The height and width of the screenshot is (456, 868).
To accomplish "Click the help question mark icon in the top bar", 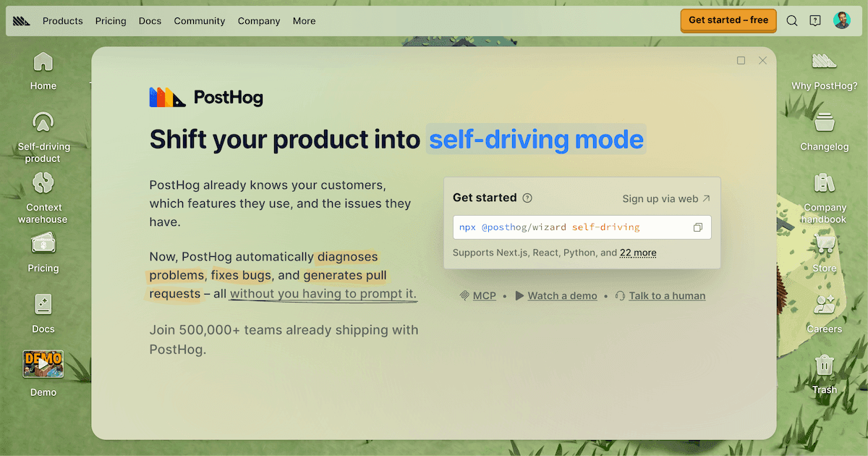I will click(x=815, y=21).
